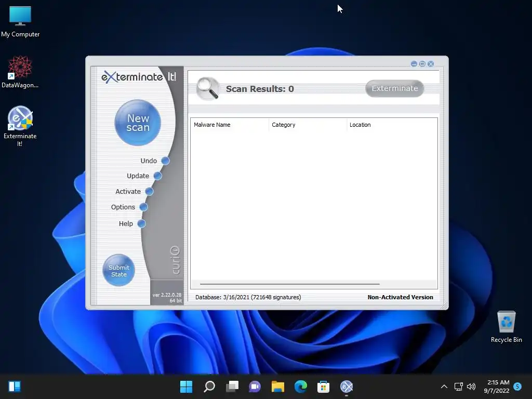Maximize the Exterminate It! window
Viewport: 532px width, 399px height.
click(422, 64)
